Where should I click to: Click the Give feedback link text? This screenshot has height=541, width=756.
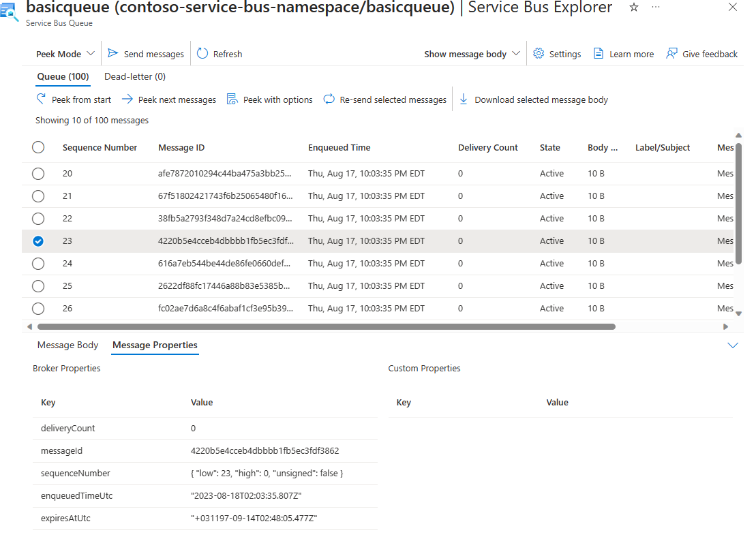coord(710,54)
